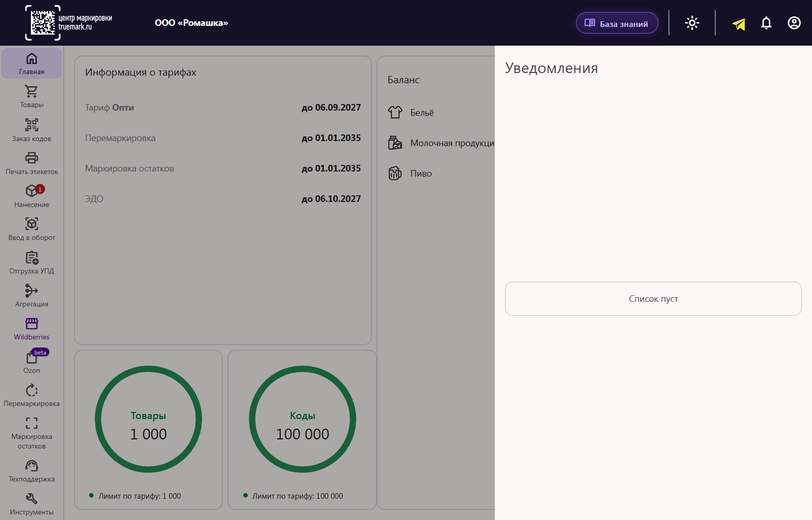Open Ввод в оборот section
The width and height of the screenshot is (812, 520).
tap(31, 229)
